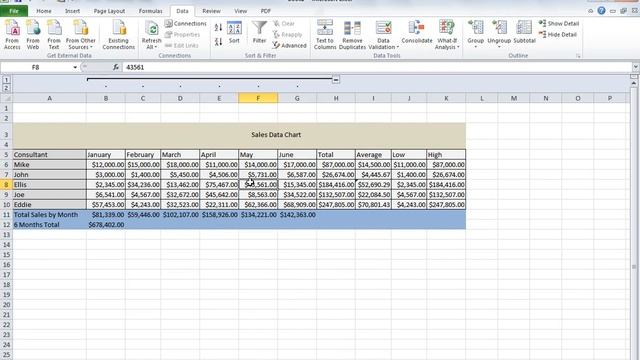The width and height of the screenshot is (640, 360).
Task: Minimize the ribbon caret
Action: click(x=591, y=11)
